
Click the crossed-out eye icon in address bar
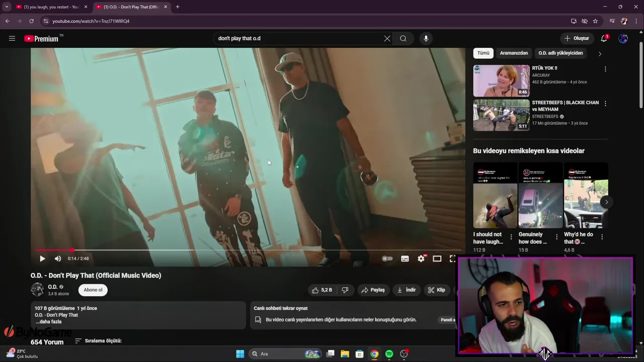pyautogui.click(x=585, y=21)
